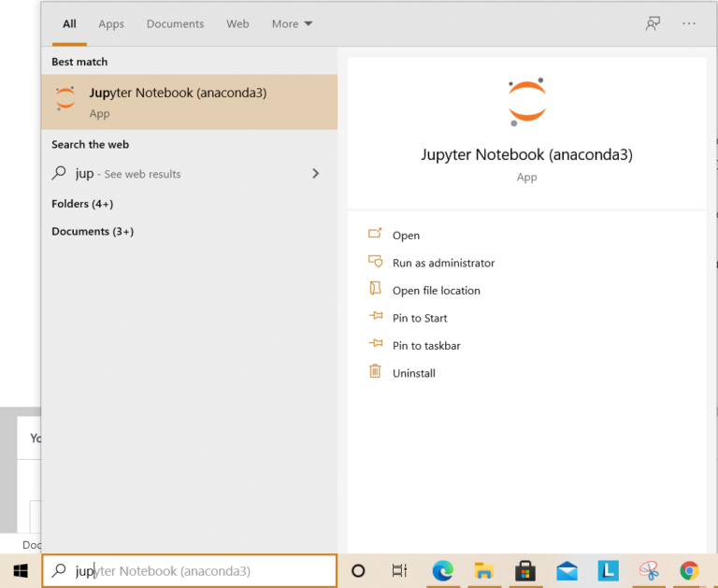The image size is (718, 588).
Task: Open File Explorer from the taskbar
Action: [484, 570]
